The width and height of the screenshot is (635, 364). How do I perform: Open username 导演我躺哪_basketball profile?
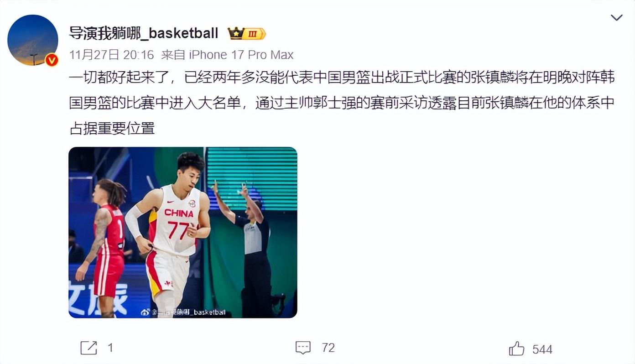[x=144, y=33]
